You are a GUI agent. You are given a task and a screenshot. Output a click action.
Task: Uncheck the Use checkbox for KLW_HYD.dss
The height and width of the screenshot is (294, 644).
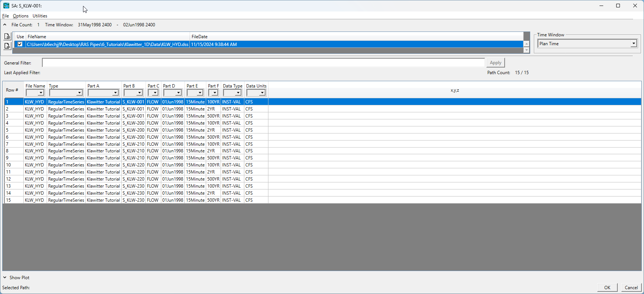(x=20, y=44)
